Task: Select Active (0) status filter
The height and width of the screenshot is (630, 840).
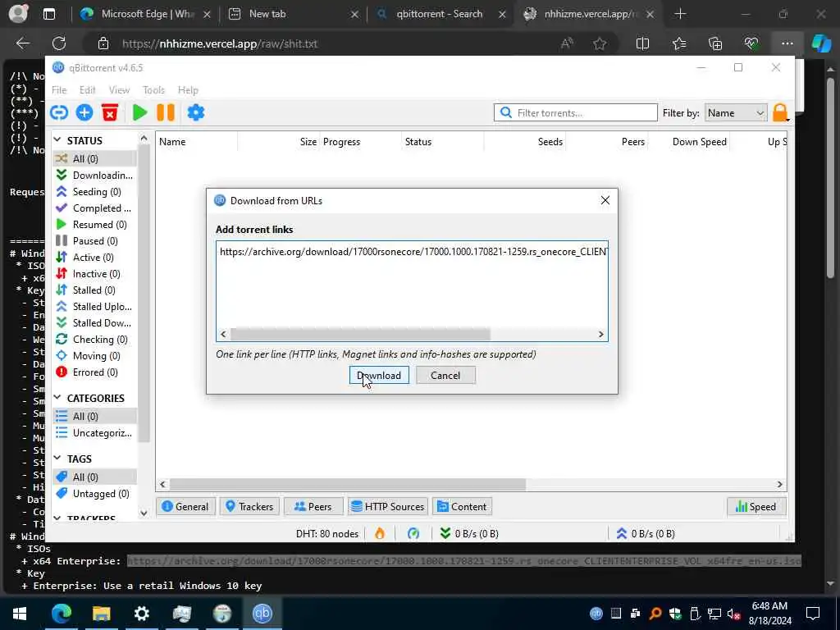Action: pos(95,258)
